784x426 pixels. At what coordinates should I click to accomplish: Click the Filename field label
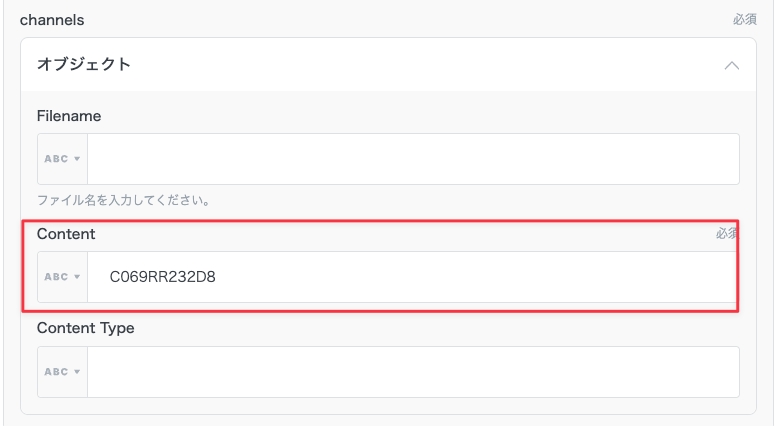(x=69, y=116)
